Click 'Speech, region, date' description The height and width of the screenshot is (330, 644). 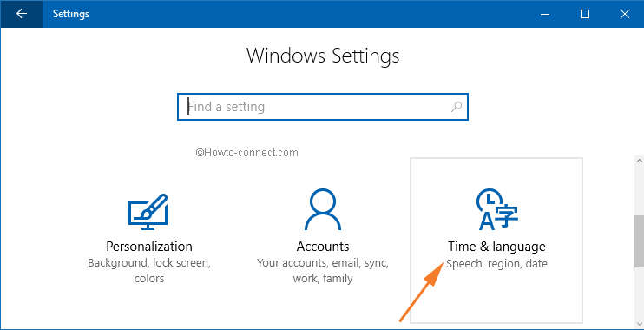pos(496,263)
